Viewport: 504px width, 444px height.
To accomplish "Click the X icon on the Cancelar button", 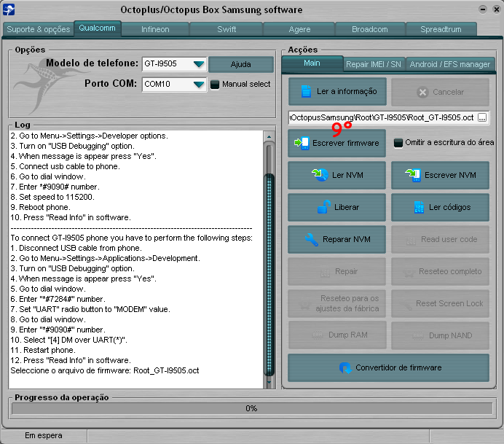I will [x=422, y=93].
